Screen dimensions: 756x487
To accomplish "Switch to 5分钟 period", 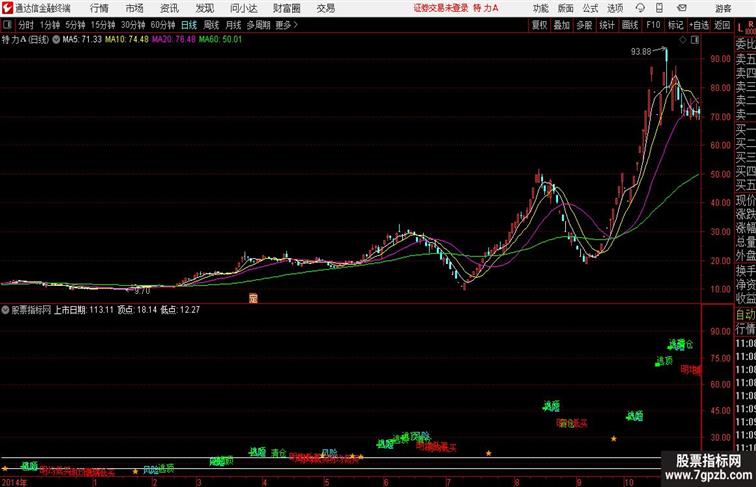I will click(75, 25).
